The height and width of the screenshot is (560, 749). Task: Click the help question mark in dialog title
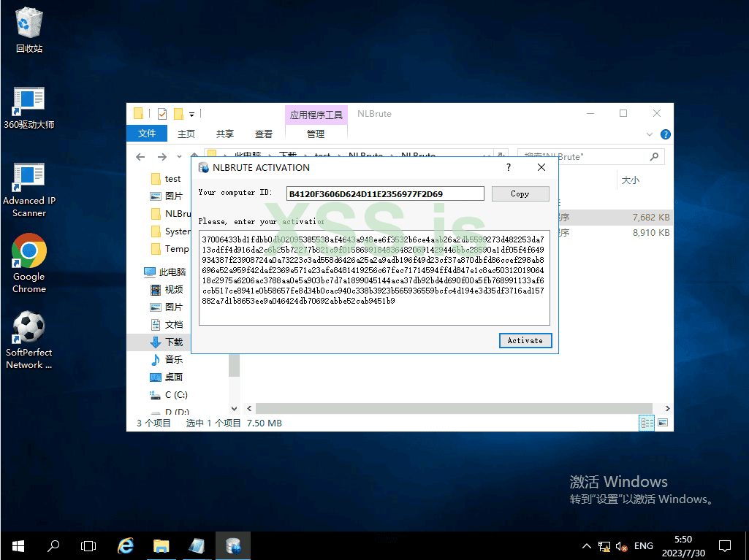click(x=508, y=167)
